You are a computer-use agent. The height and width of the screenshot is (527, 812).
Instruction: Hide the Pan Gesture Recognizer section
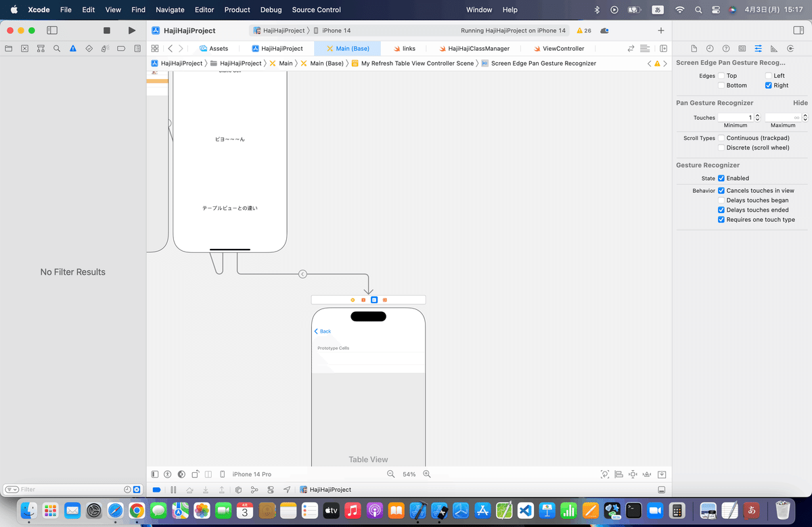pyautogui.click(x=800, y=103)
